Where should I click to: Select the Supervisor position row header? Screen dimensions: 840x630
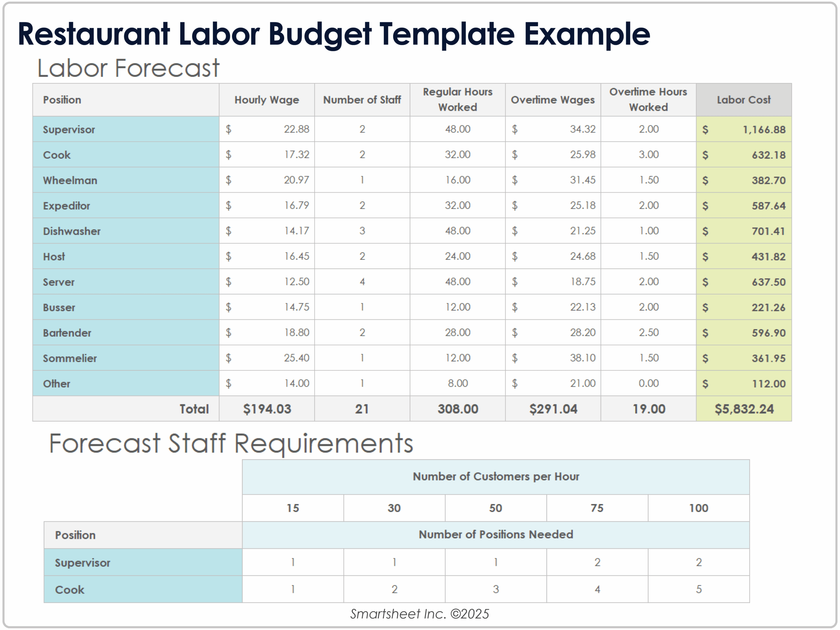(68, 129)
